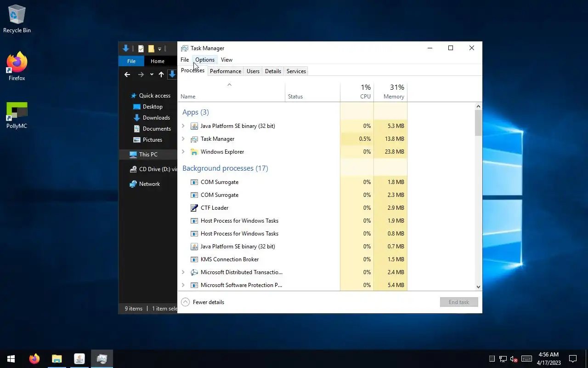The image size is (588, 368).
Task: Click the Windows Explorer process icon
Action: (194, 152)
